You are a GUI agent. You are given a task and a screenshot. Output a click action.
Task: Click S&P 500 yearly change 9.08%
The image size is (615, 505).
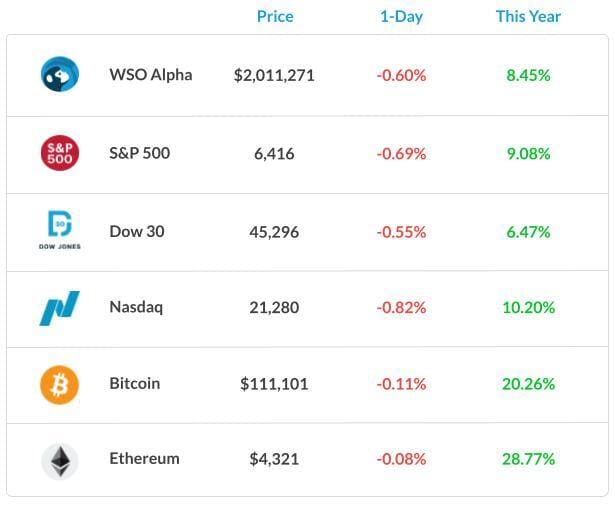pos(528,154)
